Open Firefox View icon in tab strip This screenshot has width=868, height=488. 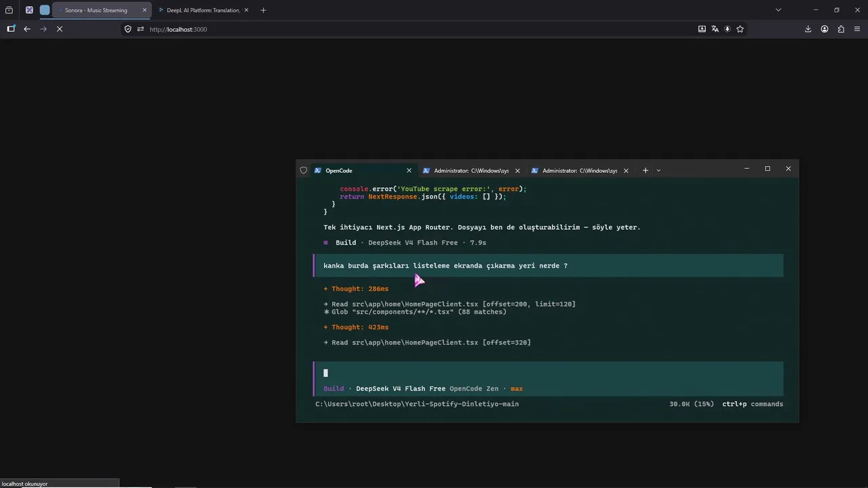(9, 10)
